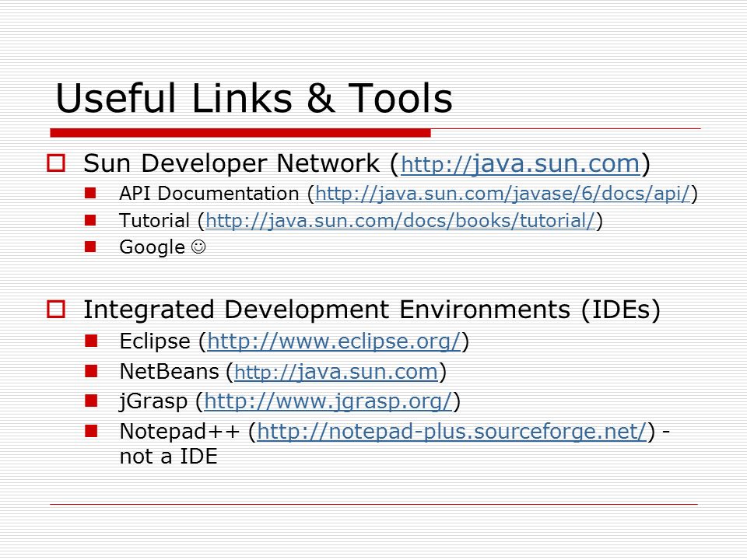Click the "Eclipse" label text
Viewport: 747px width, 560px height.
point(155,341)
